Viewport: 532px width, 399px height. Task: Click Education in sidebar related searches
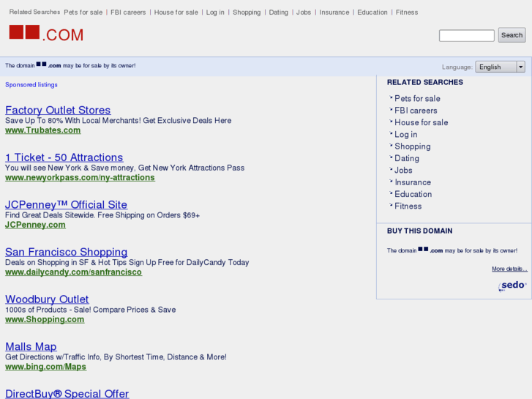coord(413,194)
